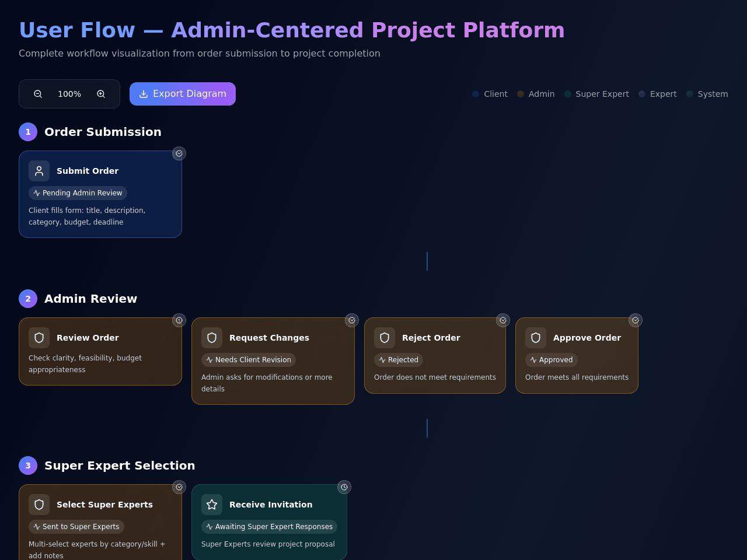Zoom in with the plus magnifier icon
The height and width of the screenshot is (560, 747).
coord(101,94)
